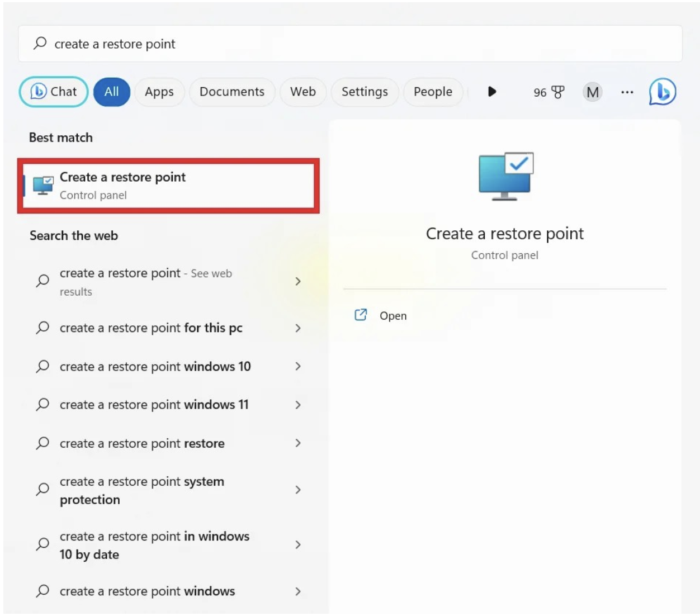Click the Open shortcut icon under the preview
Viewport: 700px width, 616px height.
tap(362, 315)
